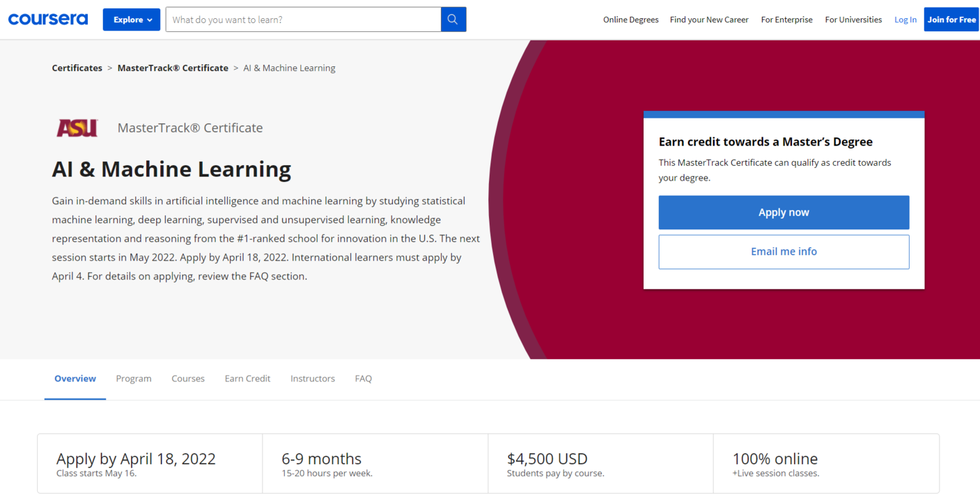Click the Coursera logo
Screen dimensions: 980x504
coord(48,20)
